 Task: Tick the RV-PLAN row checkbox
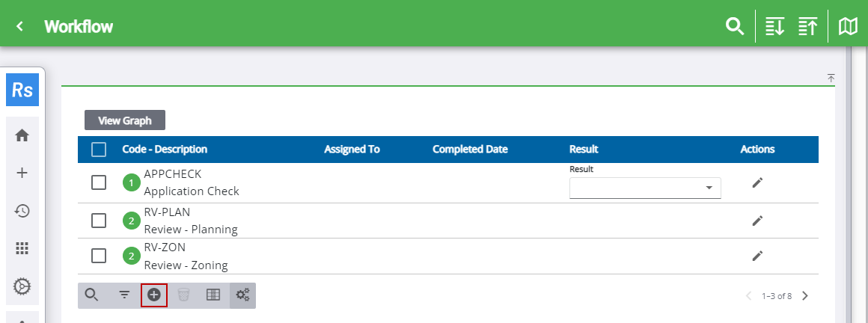[x=99, y=220]
